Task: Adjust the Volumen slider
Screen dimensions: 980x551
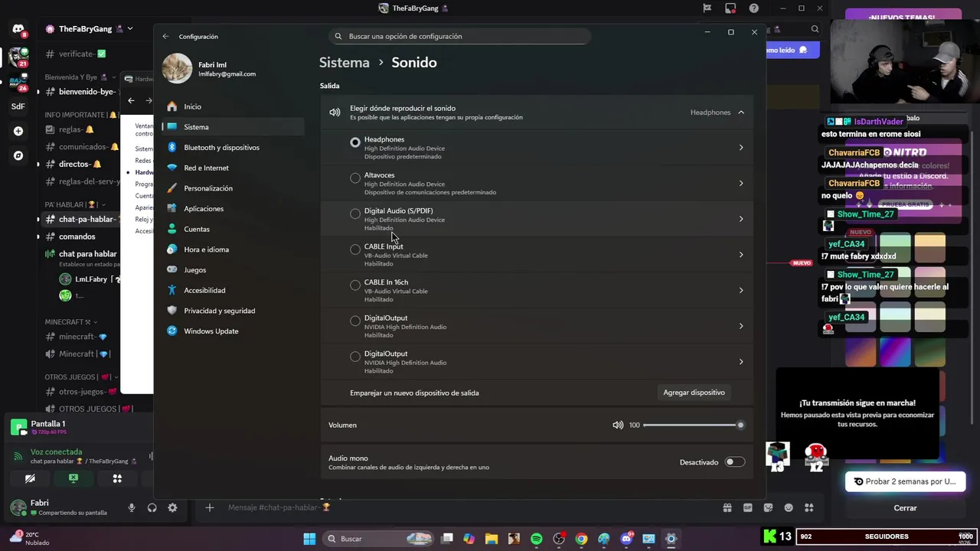Action: [x=694, y=425]
